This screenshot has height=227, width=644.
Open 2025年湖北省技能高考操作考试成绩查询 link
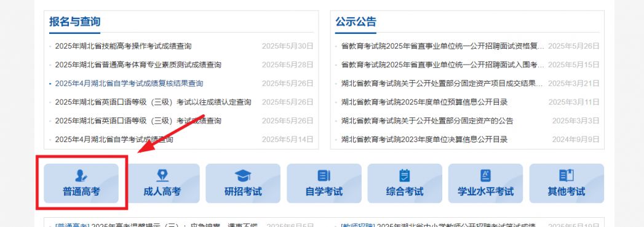click(123, 46)
